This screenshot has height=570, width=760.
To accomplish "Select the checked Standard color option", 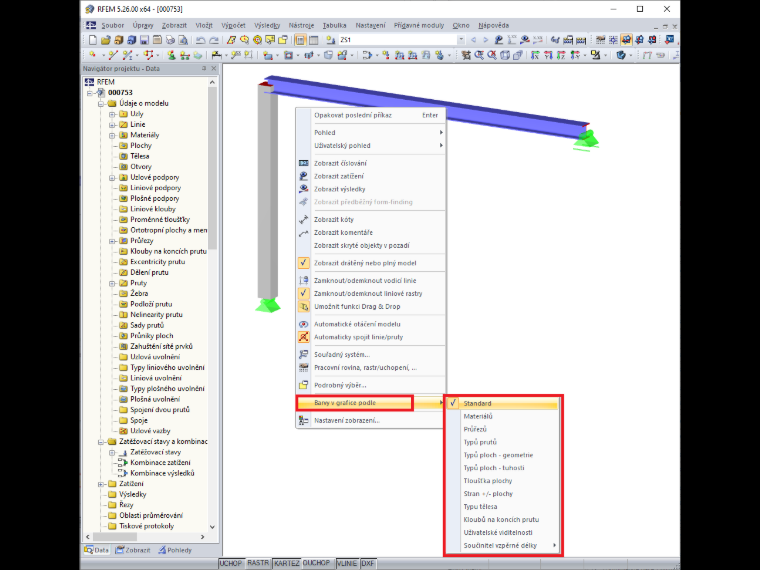I will [502, 403].
